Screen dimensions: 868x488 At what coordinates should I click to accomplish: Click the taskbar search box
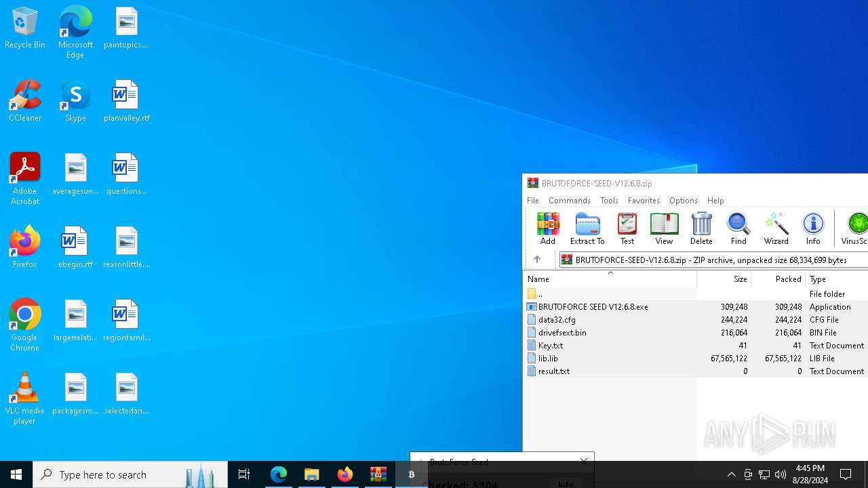pyautogui.click(x=130, y=474)
